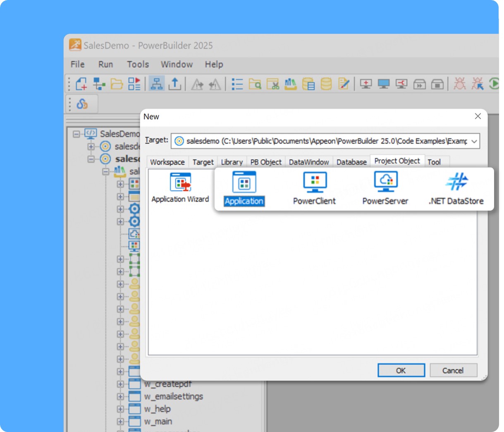Click the Deploy workspace monitor icon

click(401, 84)
